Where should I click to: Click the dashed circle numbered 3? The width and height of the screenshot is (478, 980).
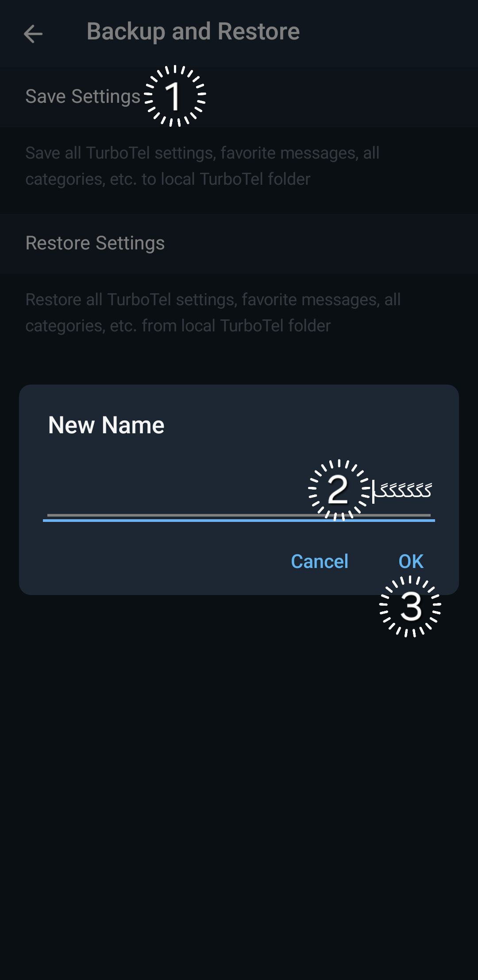point(410,606)
